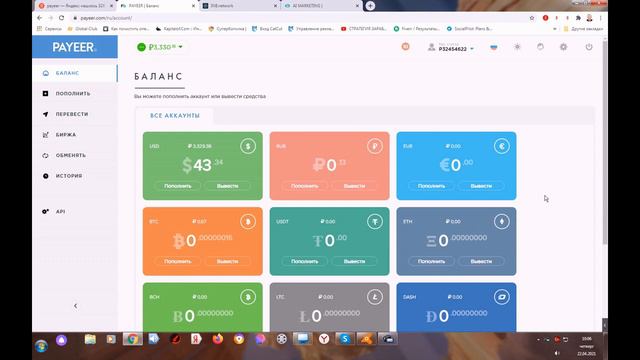
Task: Click the dash icon on DASH card
Action: (x=502, y=297)
